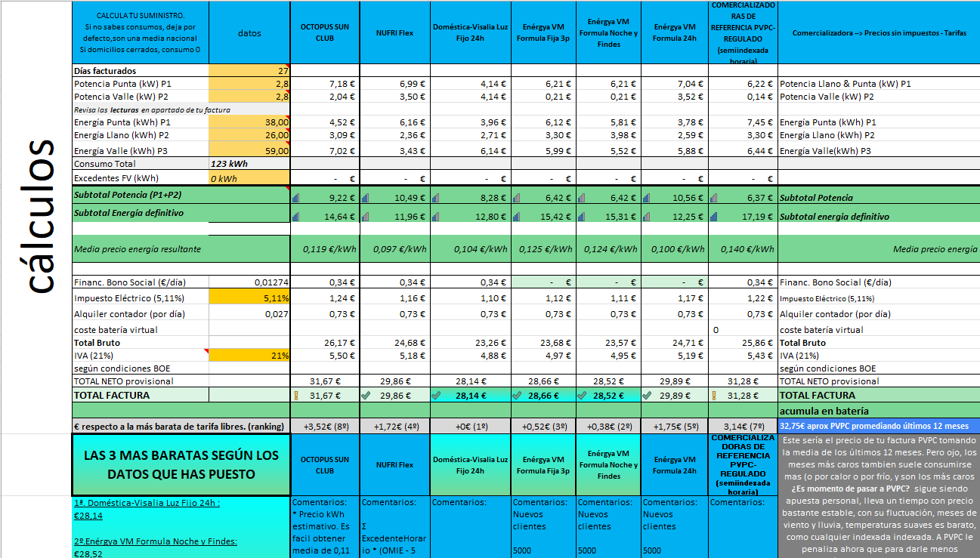
Task: Click bar icon beside 9,22 € Subtotal Potencia
Action: 296,198
